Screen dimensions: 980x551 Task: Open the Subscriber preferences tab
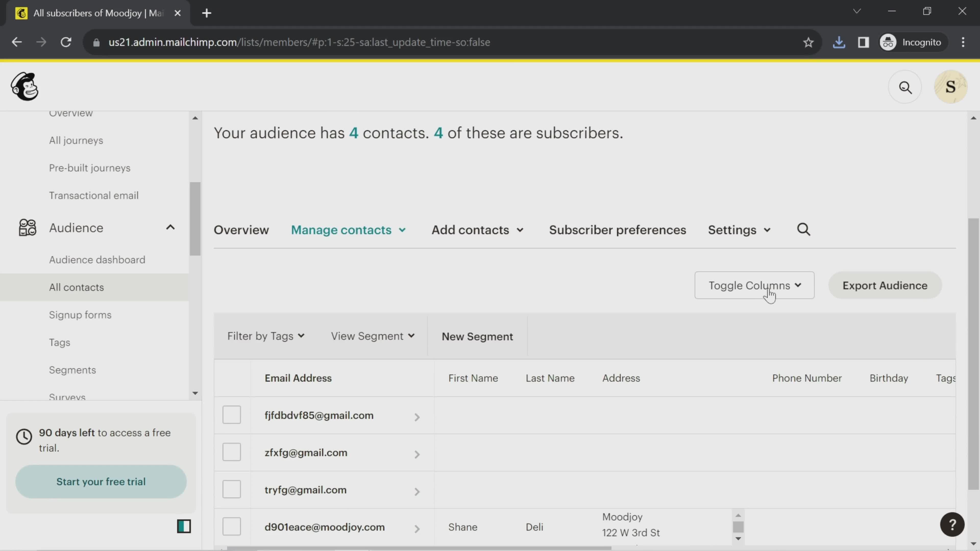pos(617,230)
